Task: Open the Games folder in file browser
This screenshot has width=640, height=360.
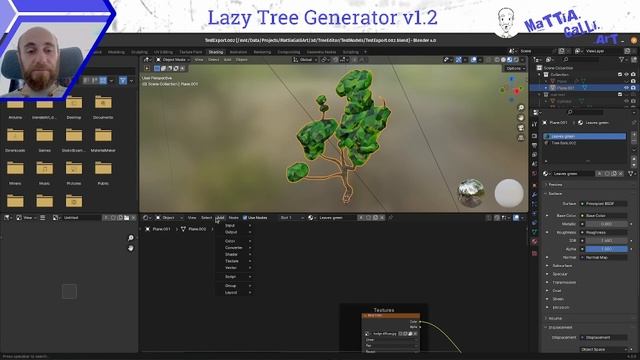Action: point(44,140)
